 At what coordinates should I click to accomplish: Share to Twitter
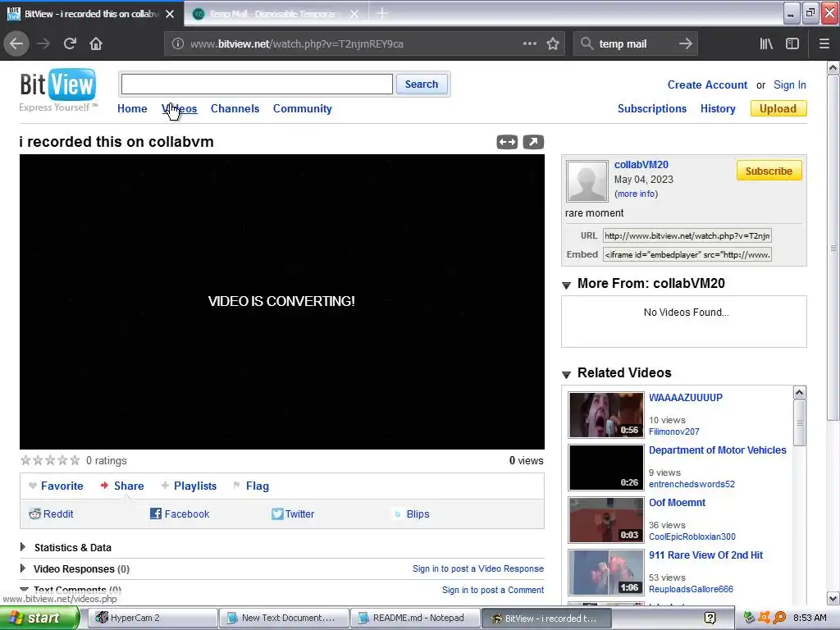[x=293, y=514]
